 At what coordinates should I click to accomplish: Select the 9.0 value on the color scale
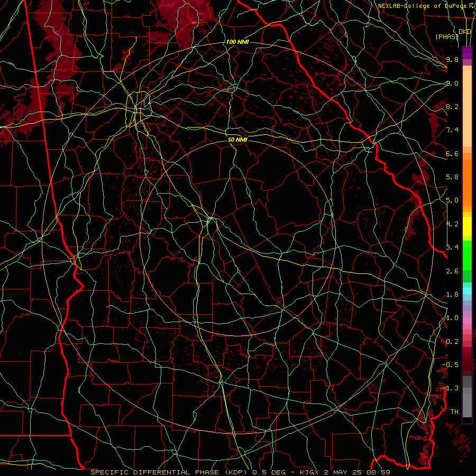(x=452, y=83)
